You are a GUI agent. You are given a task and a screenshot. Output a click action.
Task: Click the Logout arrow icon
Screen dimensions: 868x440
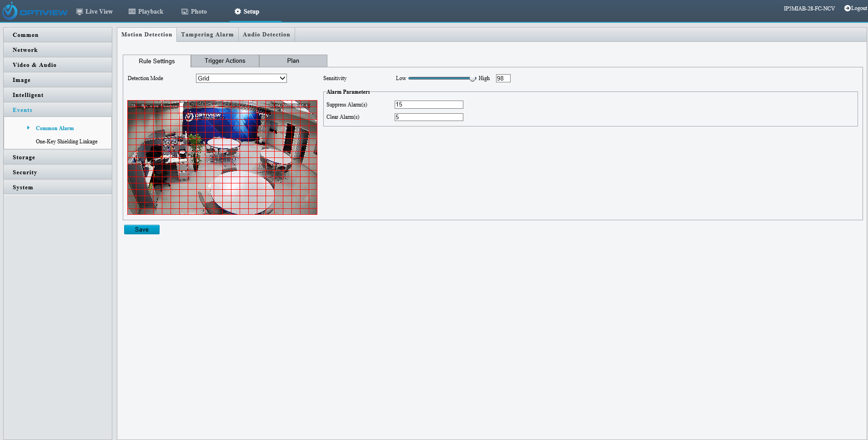(x=847, y=8)
